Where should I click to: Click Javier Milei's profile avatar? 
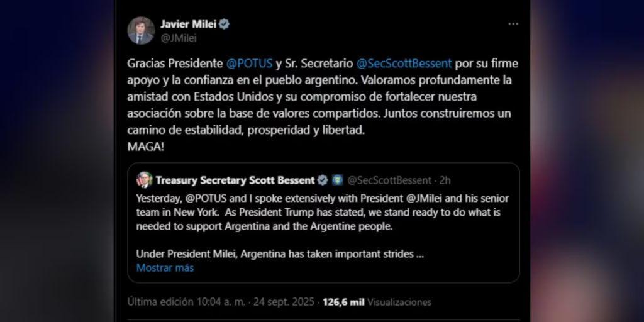(x=141, y=30)
